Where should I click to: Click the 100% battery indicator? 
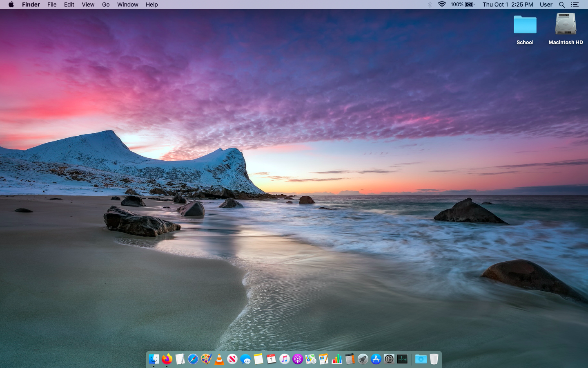[x=463, y=4]
